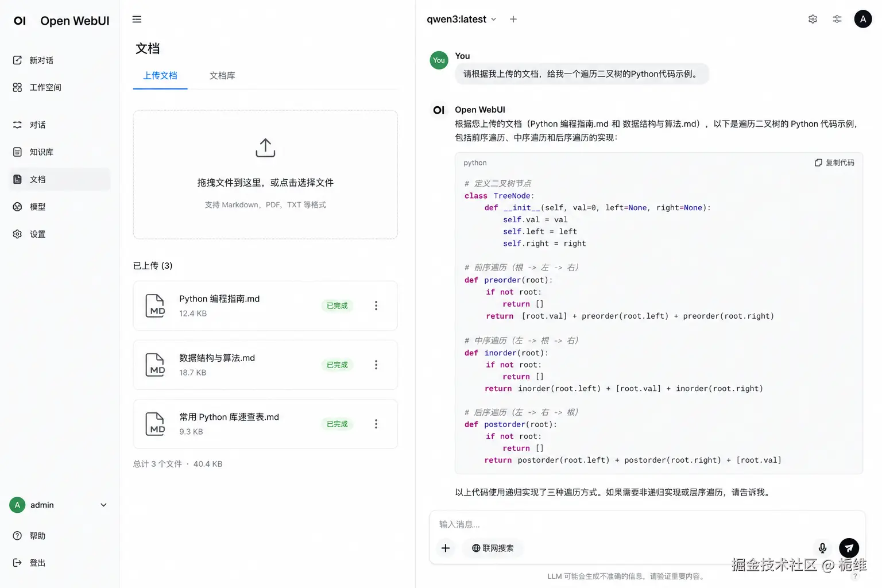882x588 pixels.
Task: Click the 新对话 label in sidebar
Action: tap(41, 60)
